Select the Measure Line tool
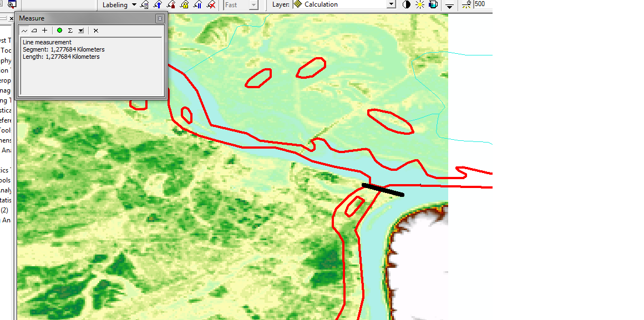The image size is (644, 320). 24,31
